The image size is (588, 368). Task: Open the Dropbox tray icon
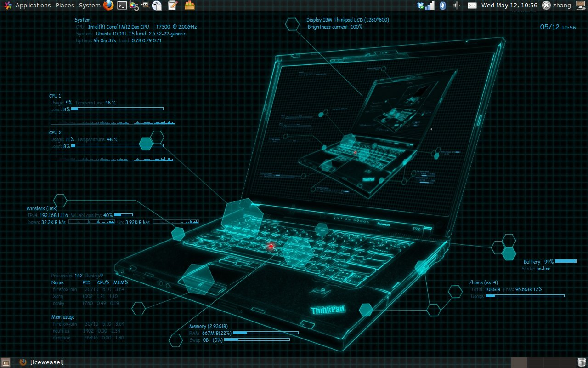[x=420, y=6]
